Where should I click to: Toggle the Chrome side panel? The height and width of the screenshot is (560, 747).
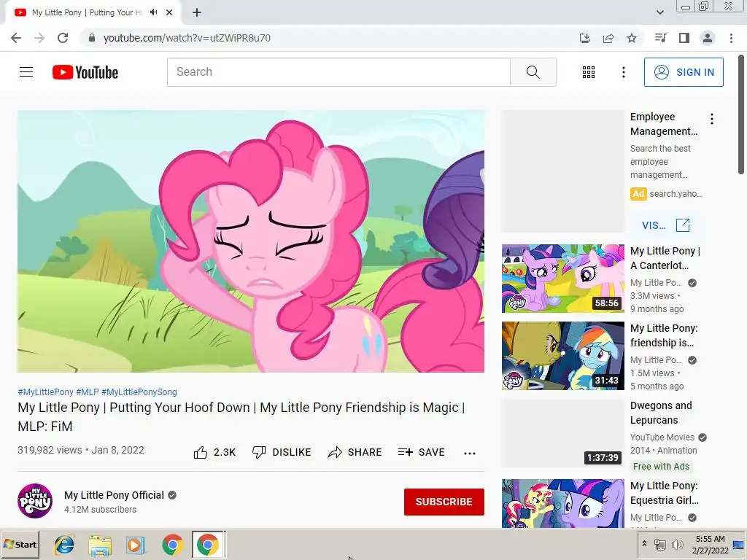point(684,38)
